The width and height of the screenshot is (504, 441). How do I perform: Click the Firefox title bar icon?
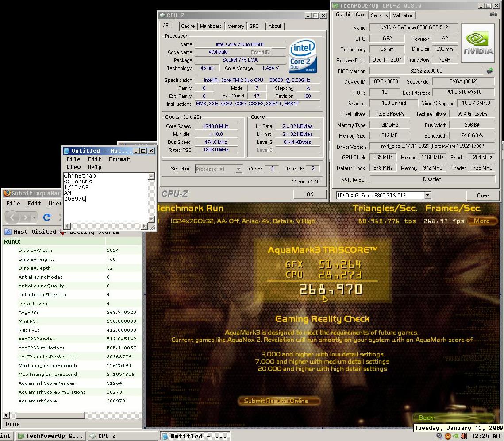pyautogui.click(x=7, y=193)
